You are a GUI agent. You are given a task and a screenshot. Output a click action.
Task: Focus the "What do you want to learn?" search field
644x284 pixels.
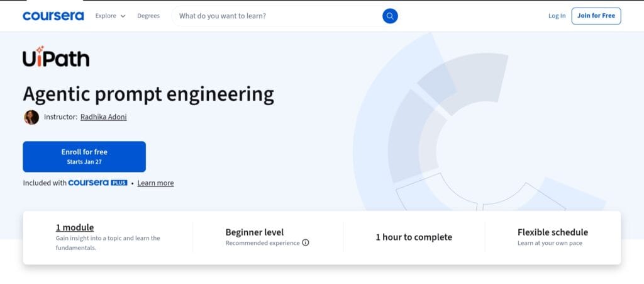[x=277, y=16]
